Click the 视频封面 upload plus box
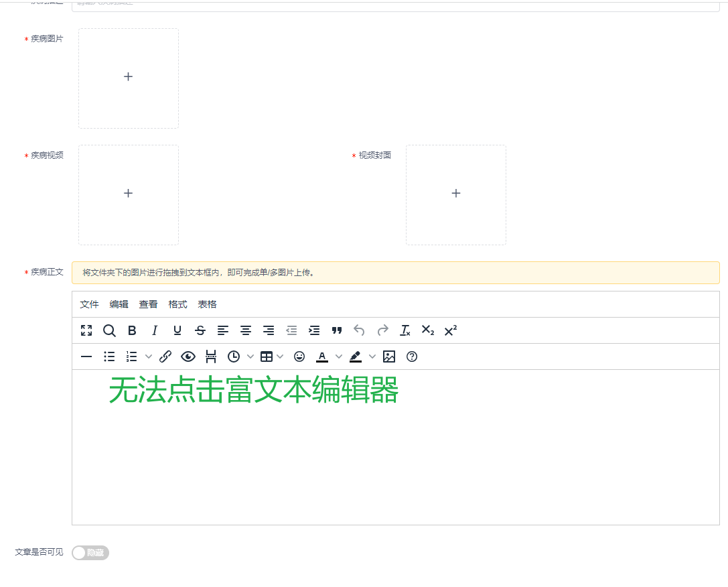This screenshot has width=728, height=587. (x=455, y=194)
